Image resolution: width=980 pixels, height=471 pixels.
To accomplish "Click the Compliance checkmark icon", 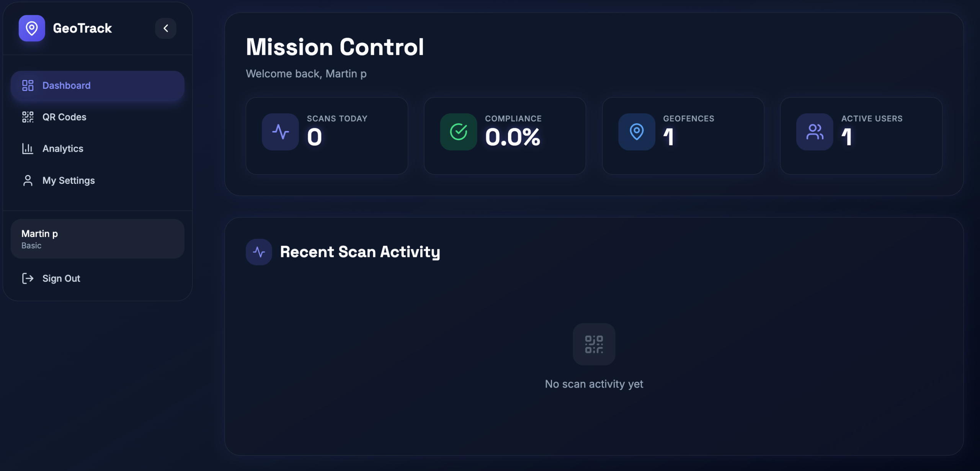I will pyautogui.click(x=458, y=132).
